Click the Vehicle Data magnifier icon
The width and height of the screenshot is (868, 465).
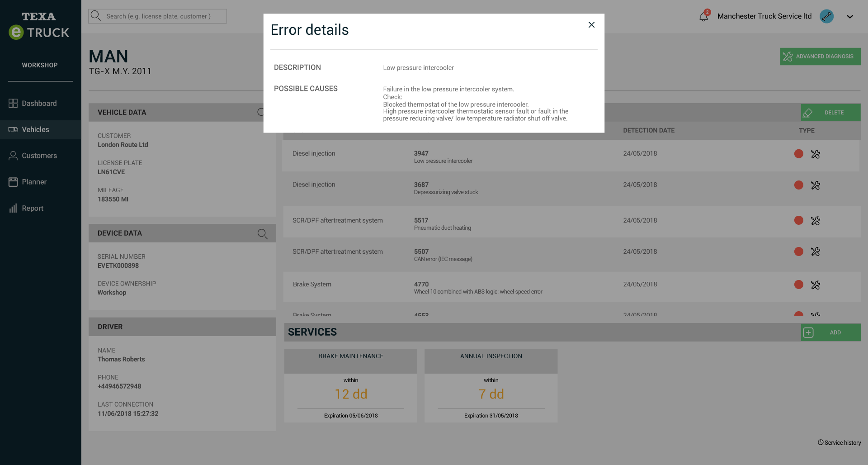click(260, 112)
